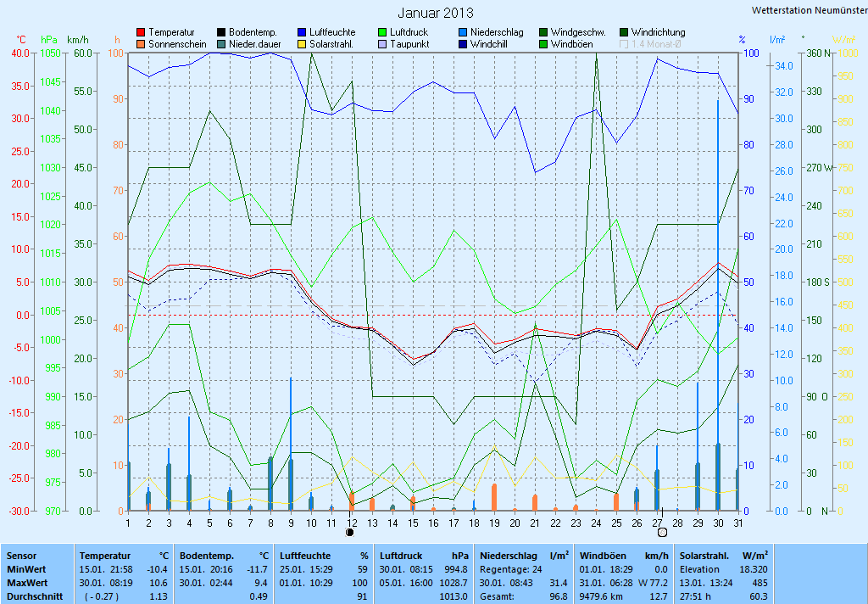This screenshot has width=868, height=604.
Task: Click the wind run value '9479.6 km'
Action: 603,597
